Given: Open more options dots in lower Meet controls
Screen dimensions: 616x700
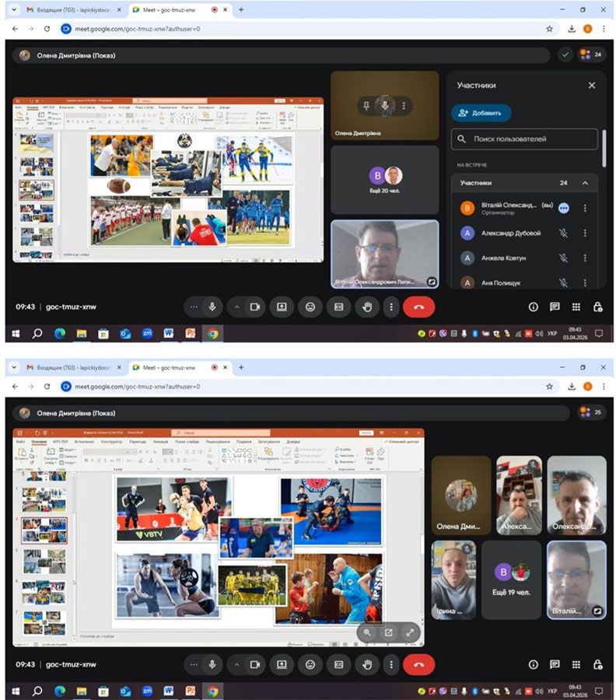Looking at the screenshot, I should pos(391,664).
